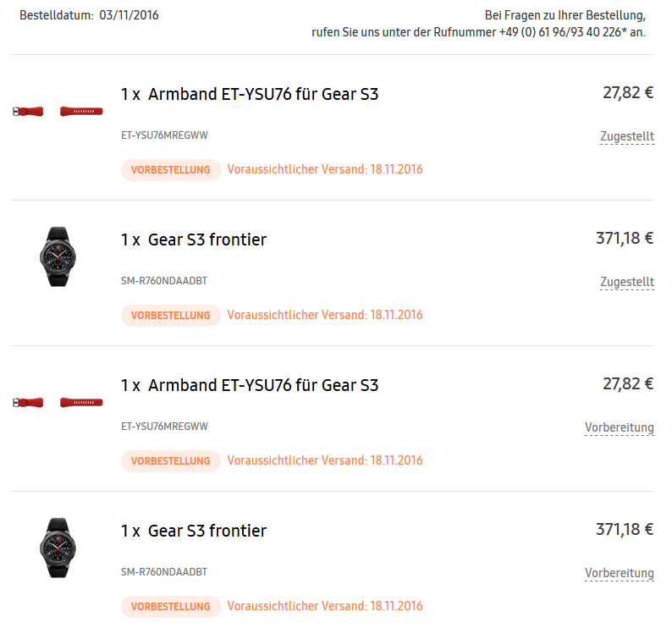Screen dimensions: 672x628
Task: Click Vorbestellung badge on second Armband
Action: click(x=171, y=460)
